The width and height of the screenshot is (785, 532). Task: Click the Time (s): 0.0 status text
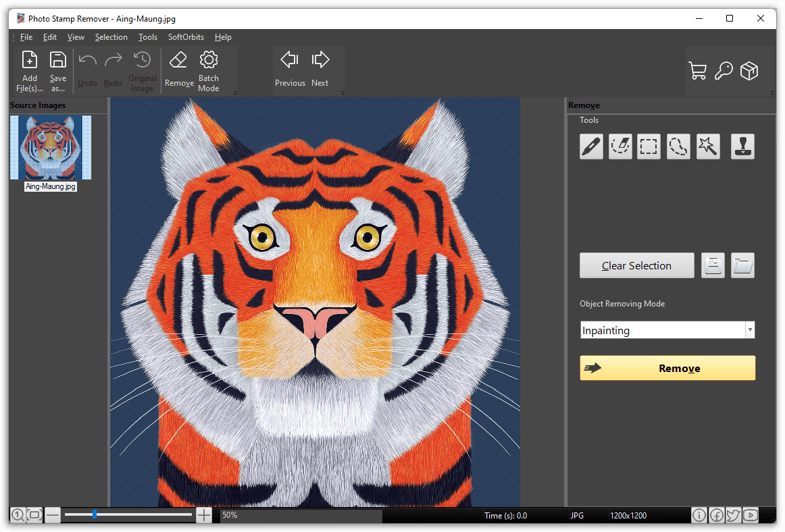505,516
